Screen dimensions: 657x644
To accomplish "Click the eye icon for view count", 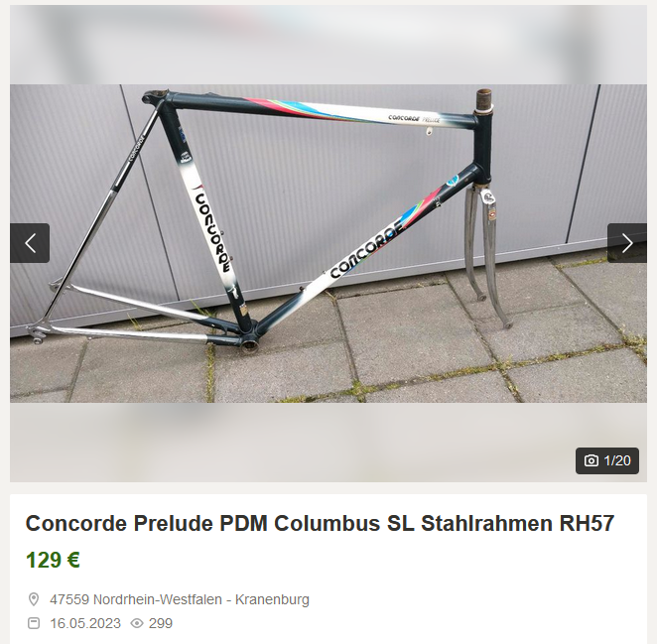I will click(x=137, y=623).
